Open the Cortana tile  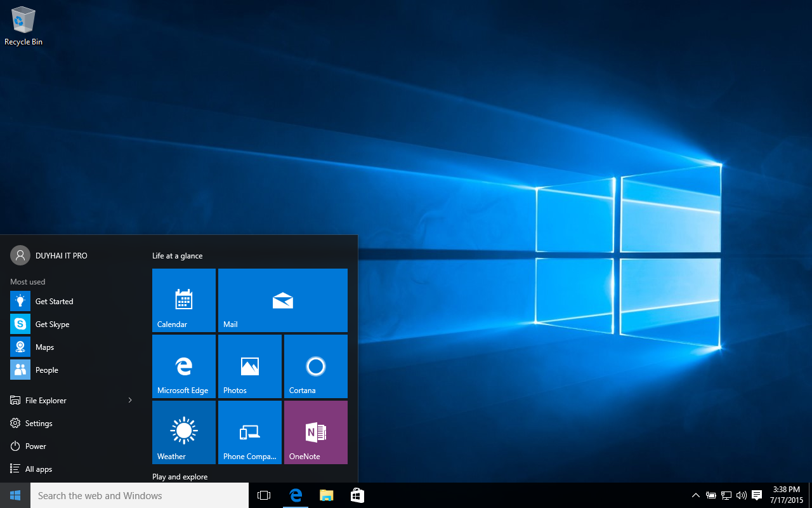[316, 366]
